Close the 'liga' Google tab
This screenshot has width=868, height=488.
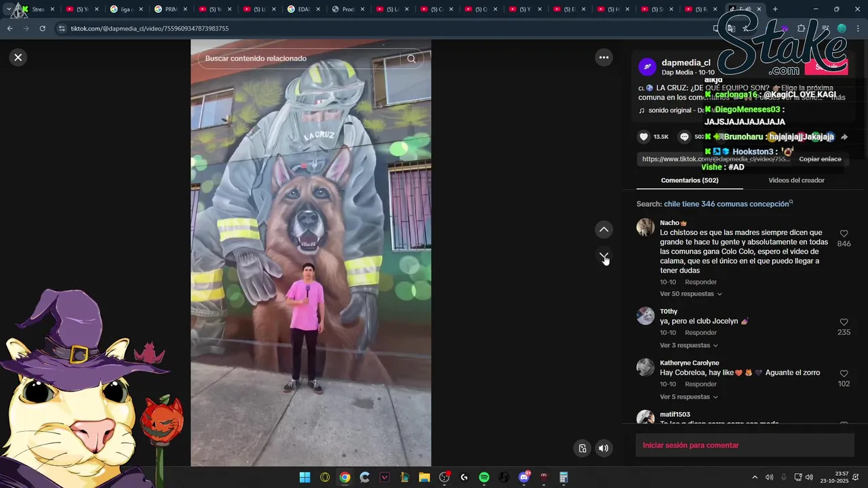[141, 9]
